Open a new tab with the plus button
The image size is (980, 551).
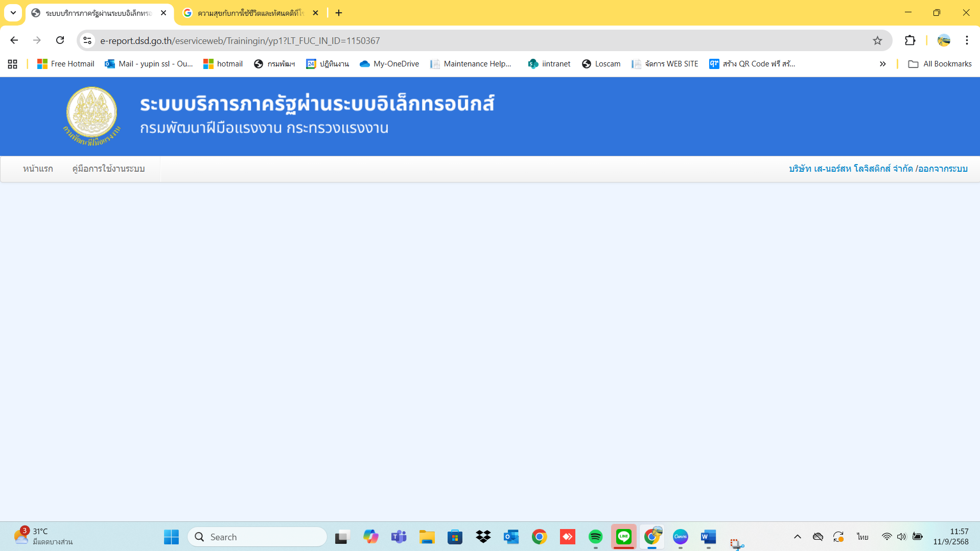(x=339, y=13)
